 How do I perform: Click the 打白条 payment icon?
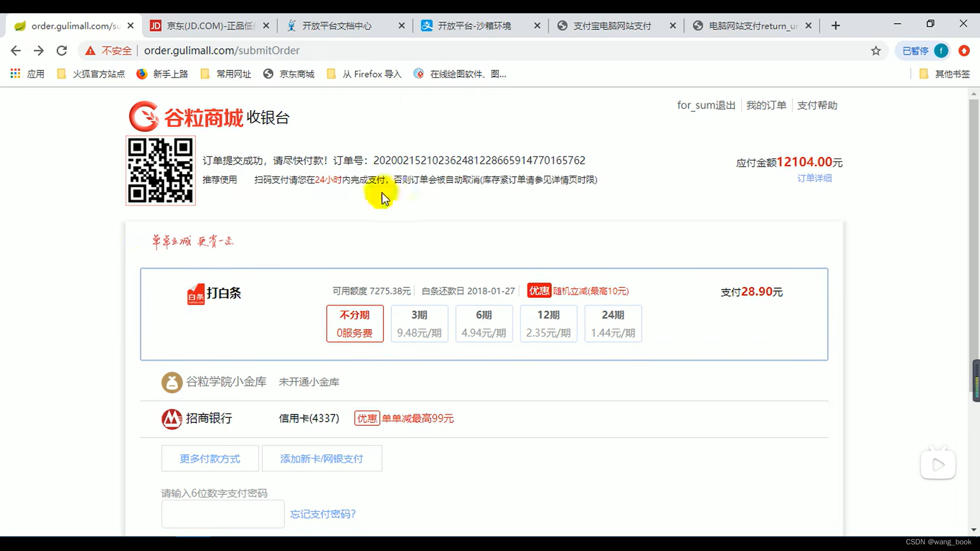point(196,294)
